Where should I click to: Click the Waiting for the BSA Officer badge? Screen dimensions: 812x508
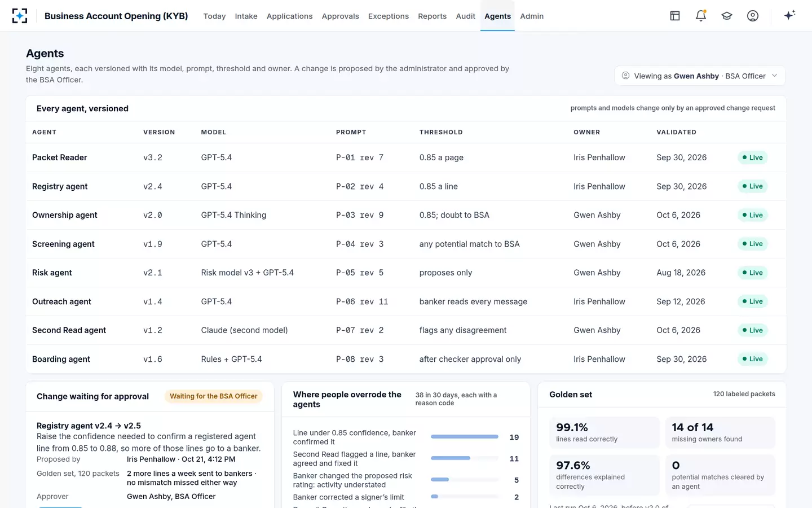point(214,396)
